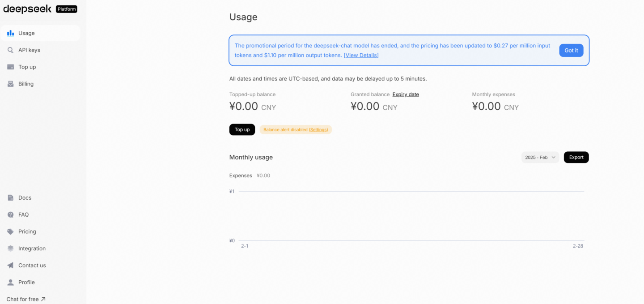Export the monthly usage data

(x=576, y=158)
